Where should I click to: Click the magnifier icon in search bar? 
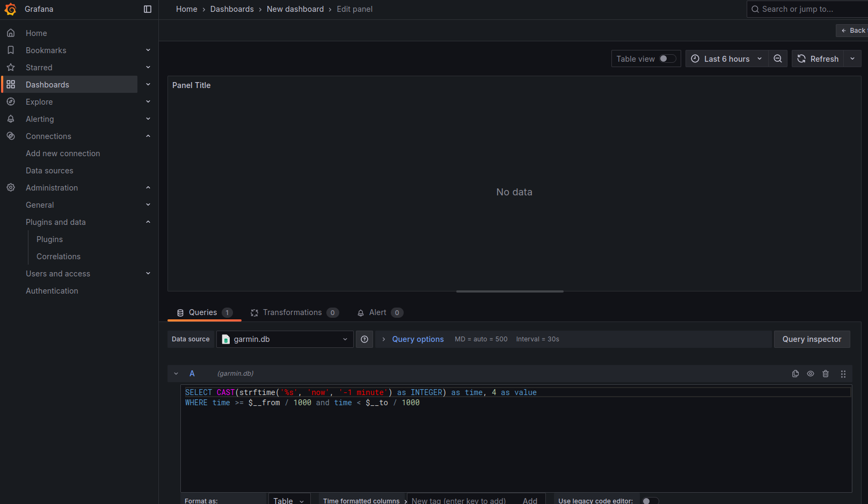tap(755, 9)
